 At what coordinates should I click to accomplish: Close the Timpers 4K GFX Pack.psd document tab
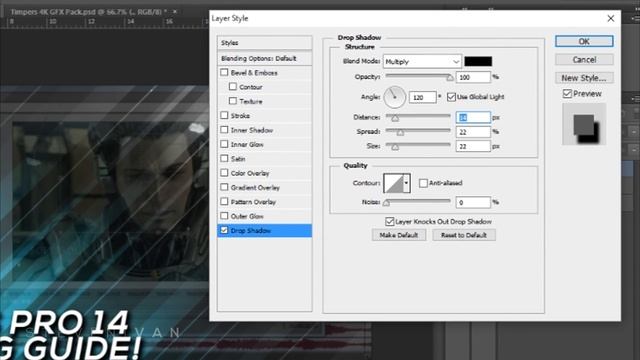click(175, 12)
